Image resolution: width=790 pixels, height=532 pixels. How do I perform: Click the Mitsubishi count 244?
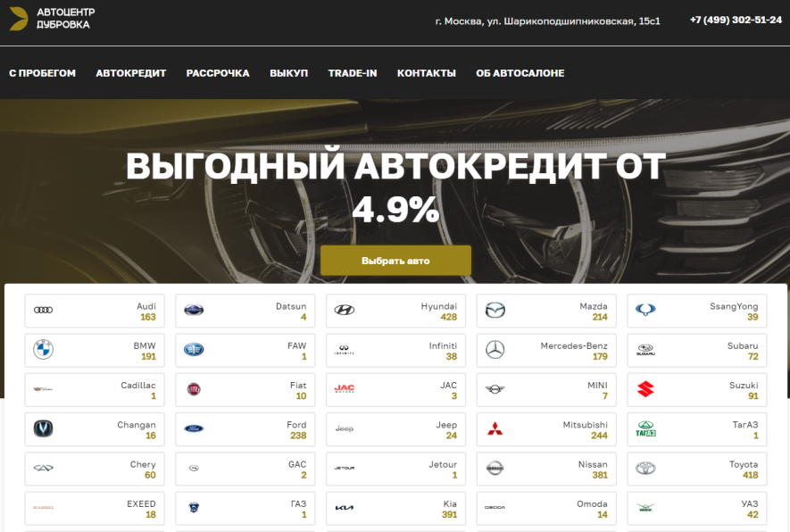[x=599, y=436]
